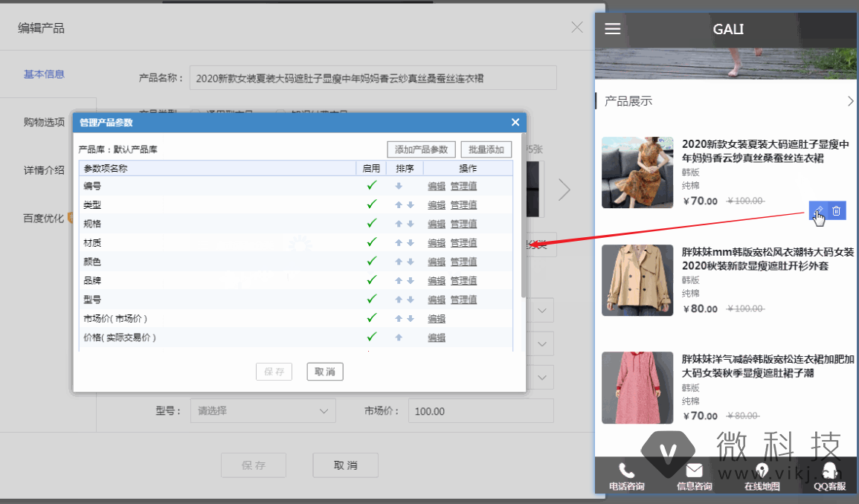Switch to the 详情介绍 tab
Viewport: 859px width, 504px height.
[x=44, y=170]
